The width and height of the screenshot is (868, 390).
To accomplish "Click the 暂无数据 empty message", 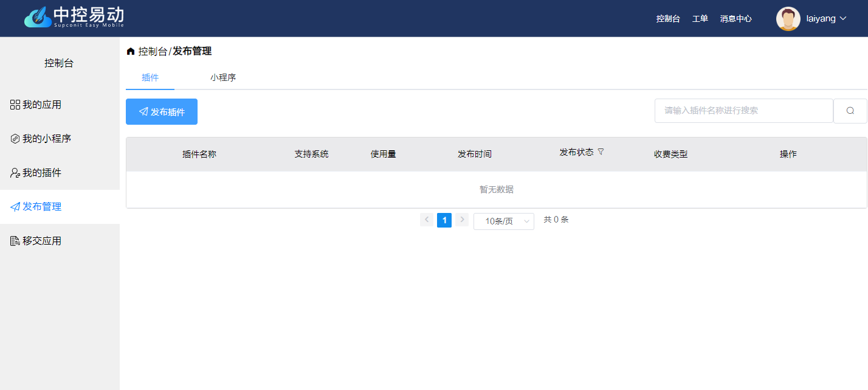I will tap(497, 190).
